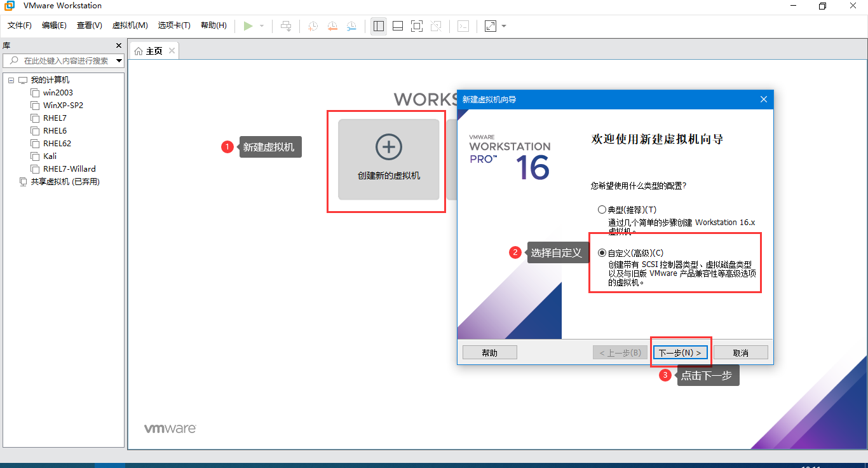Select the WinXP-SP2 virtual machine

pyautogui.click(x=63, y=106)
